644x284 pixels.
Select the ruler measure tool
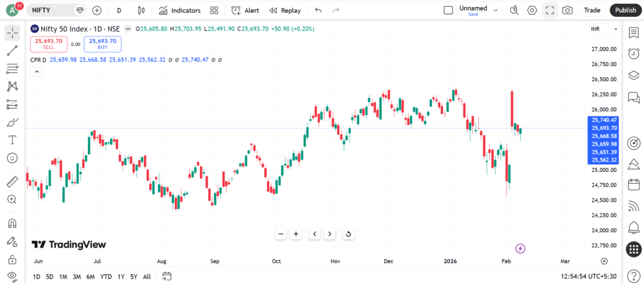pyautogui.click(x=12, y=182)
